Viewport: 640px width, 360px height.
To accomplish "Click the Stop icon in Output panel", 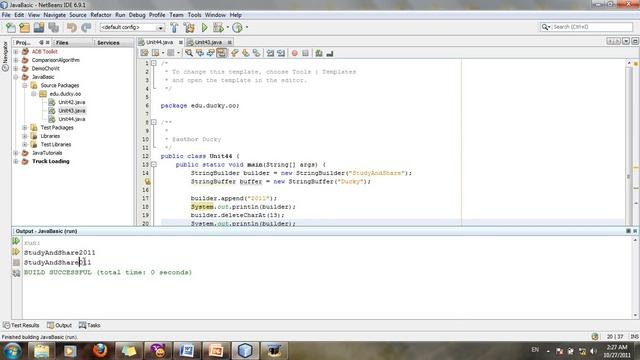I will coord(16,262).
